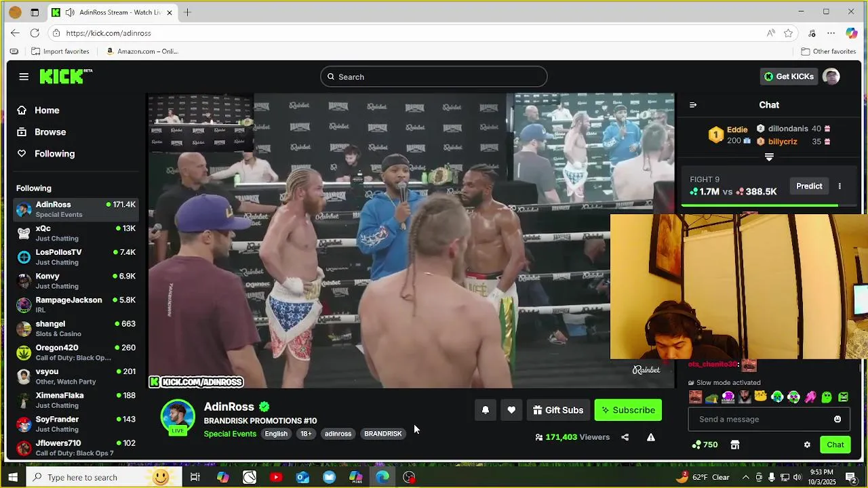Image resolution: width=868 pixels, height=488 pixels.
Task: Open shangel channel in Following list
Action: tap(76, 329)
